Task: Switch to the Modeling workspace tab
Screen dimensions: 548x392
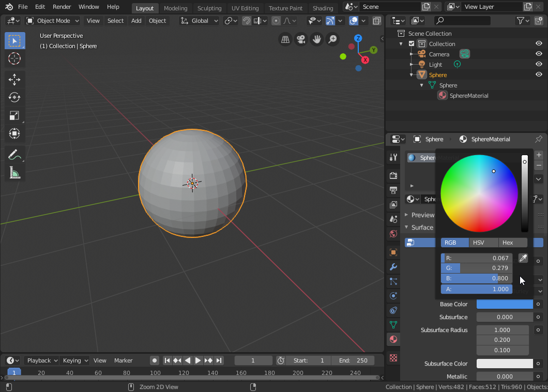Action: (175, 8)
